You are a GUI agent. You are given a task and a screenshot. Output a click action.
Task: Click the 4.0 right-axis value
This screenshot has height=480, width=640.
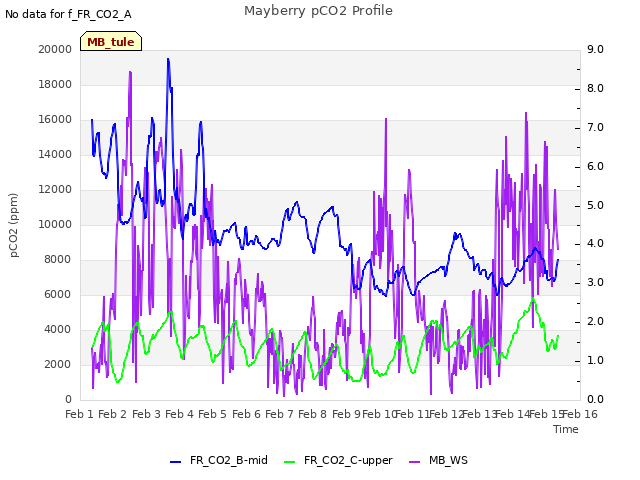click(595, 244)
